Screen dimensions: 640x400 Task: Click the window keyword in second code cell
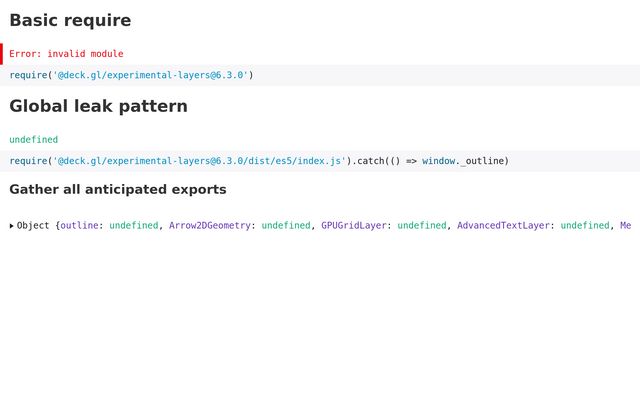pyautogui.click(x=439, y=161)
